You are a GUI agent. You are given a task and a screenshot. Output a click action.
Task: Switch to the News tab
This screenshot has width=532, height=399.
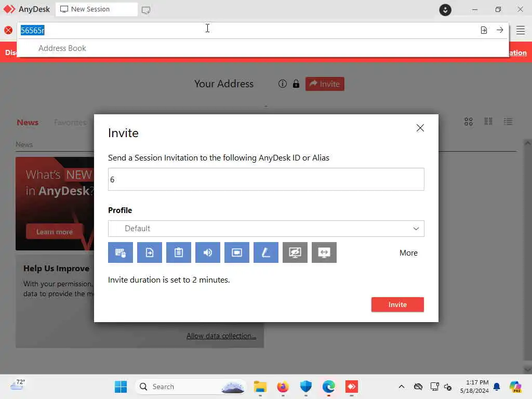click(x=28, y=123)
